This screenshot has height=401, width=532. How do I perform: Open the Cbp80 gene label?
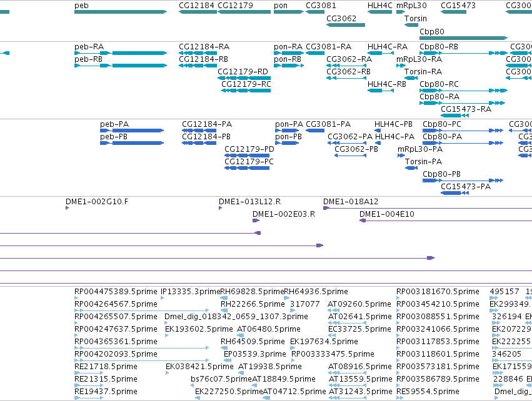click(432, 31)
